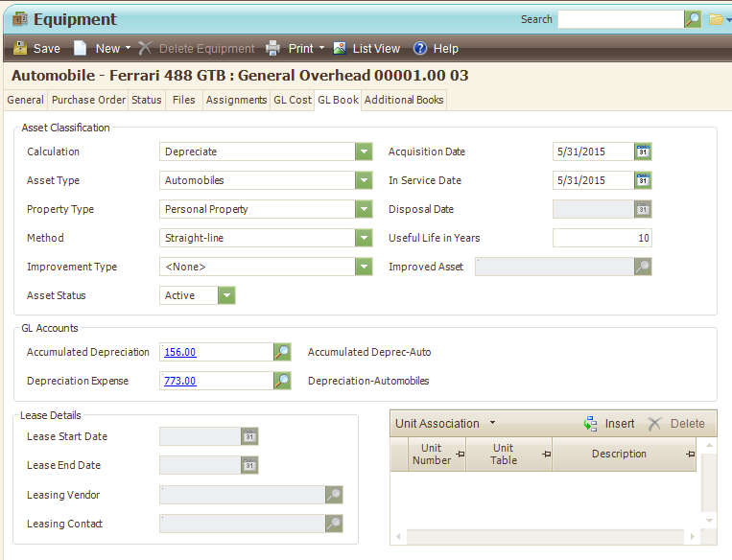Click the search magnifier icon

pyautogui.click(x=692, y=19)
